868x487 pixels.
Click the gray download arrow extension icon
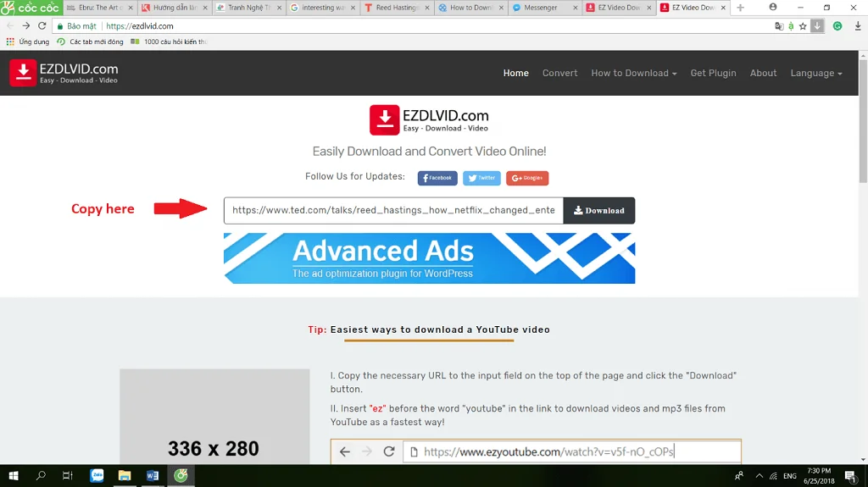[817, 26]
